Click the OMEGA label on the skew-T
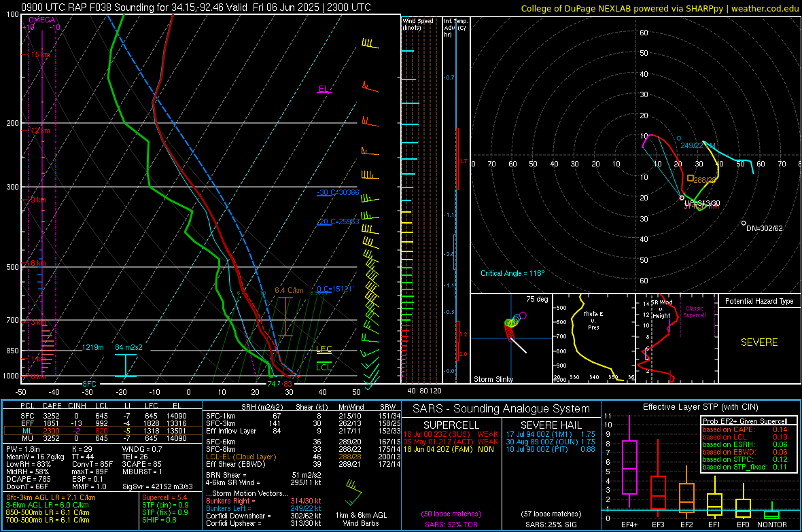The height and width of the screenshot is (532, 802). point(42,20)
